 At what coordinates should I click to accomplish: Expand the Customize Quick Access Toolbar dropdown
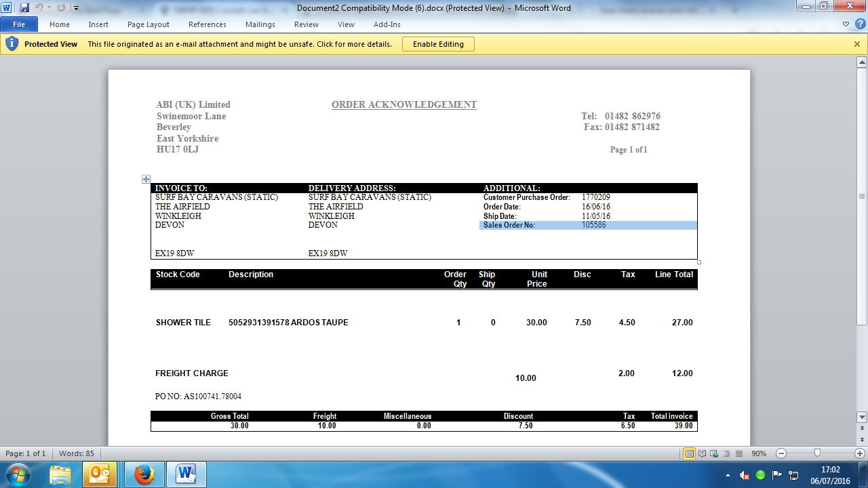[x=76, y=8]
